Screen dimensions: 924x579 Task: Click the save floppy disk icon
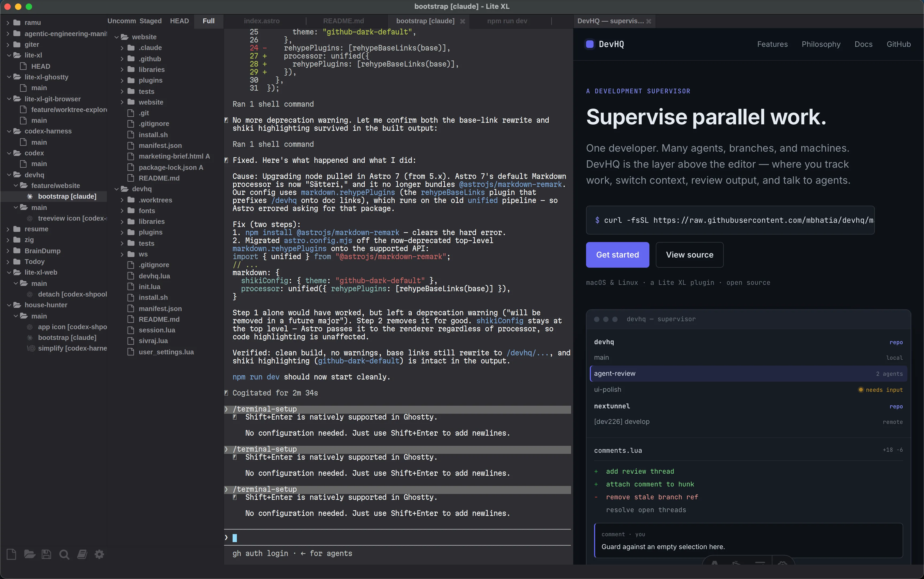pyautogui.click(x=46, y=554)
